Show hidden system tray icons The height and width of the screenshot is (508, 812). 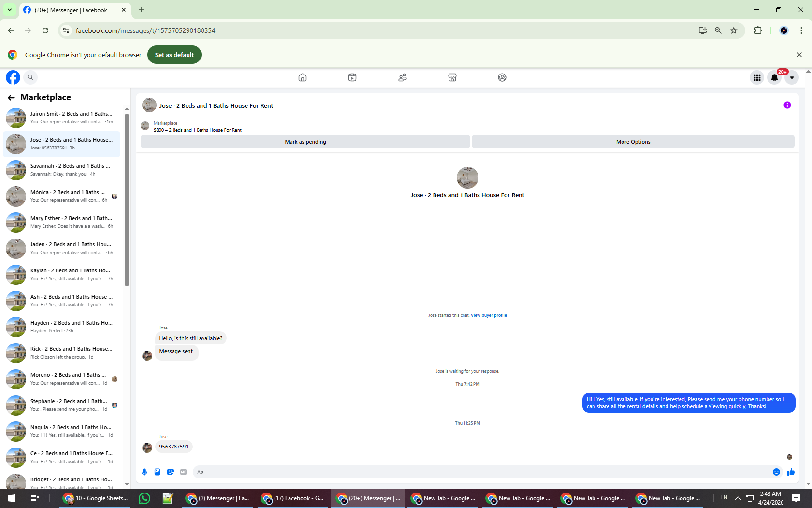pos(738,498)
